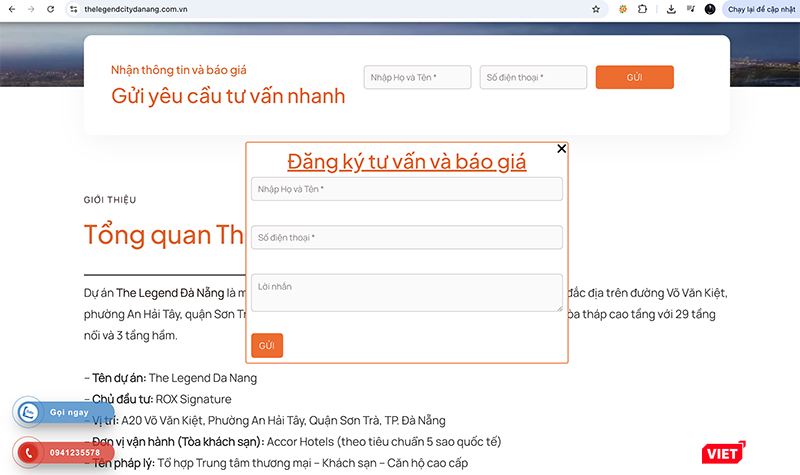Click into the 'Lời nhắn' message box

tap(406, 293)
